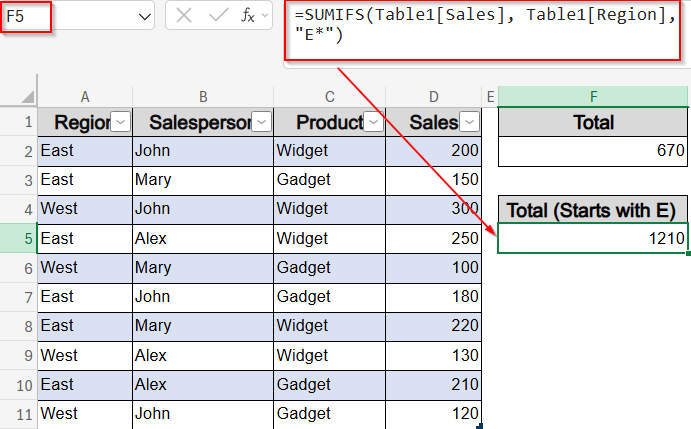The height and width of the screenshot is (429, 691).
Task: Select the Sales value 200
Action: point(434,151)
